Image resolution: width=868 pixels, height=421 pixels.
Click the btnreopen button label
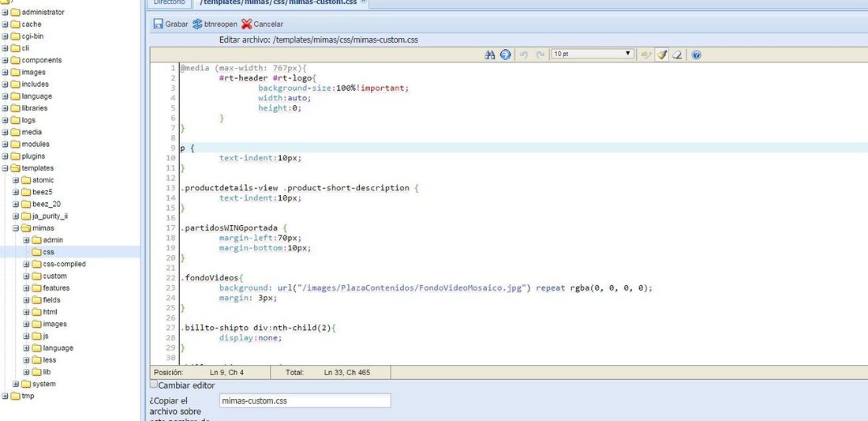click(x=221, y=24)
